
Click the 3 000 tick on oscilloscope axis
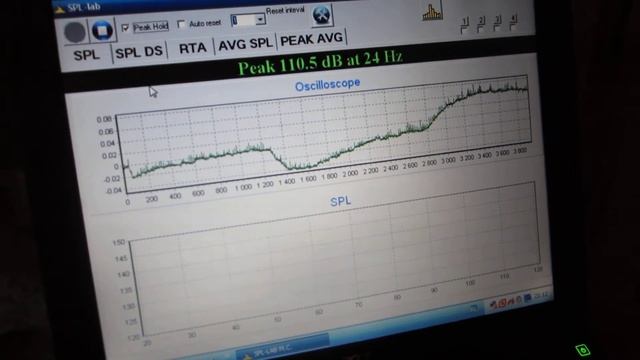point(448,161)
